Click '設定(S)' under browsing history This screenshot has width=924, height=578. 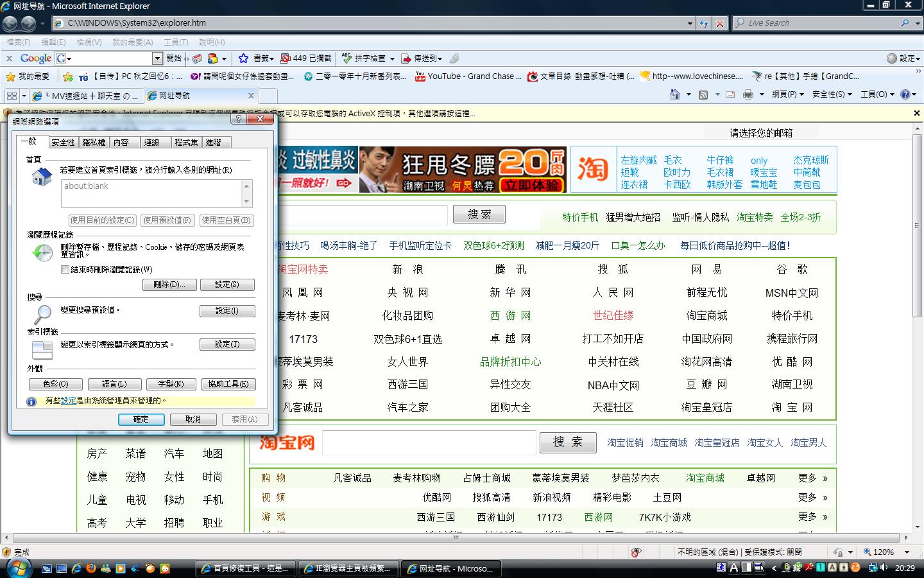coord(227,285)
